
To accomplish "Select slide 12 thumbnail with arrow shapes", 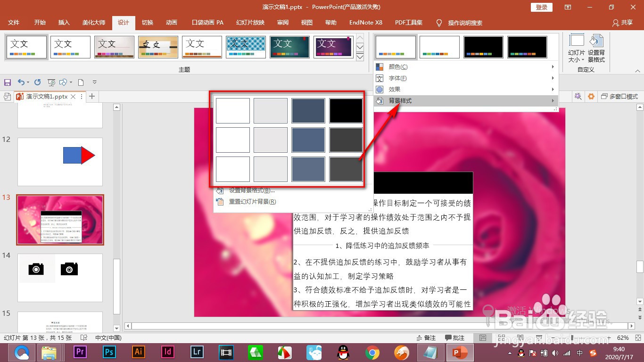I will (60, 162).
